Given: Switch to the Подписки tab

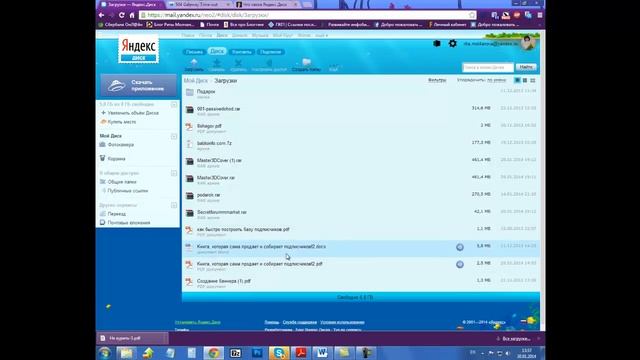Looking at the screenshot, I should [271, 52].
